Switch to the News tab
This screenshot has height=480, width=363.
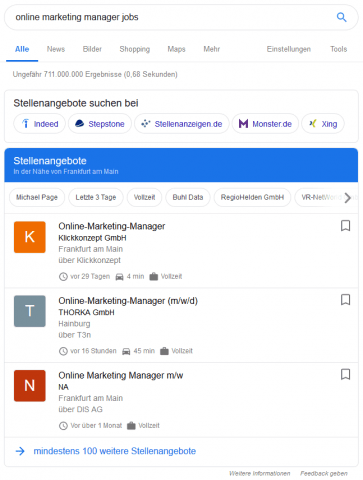56,49
